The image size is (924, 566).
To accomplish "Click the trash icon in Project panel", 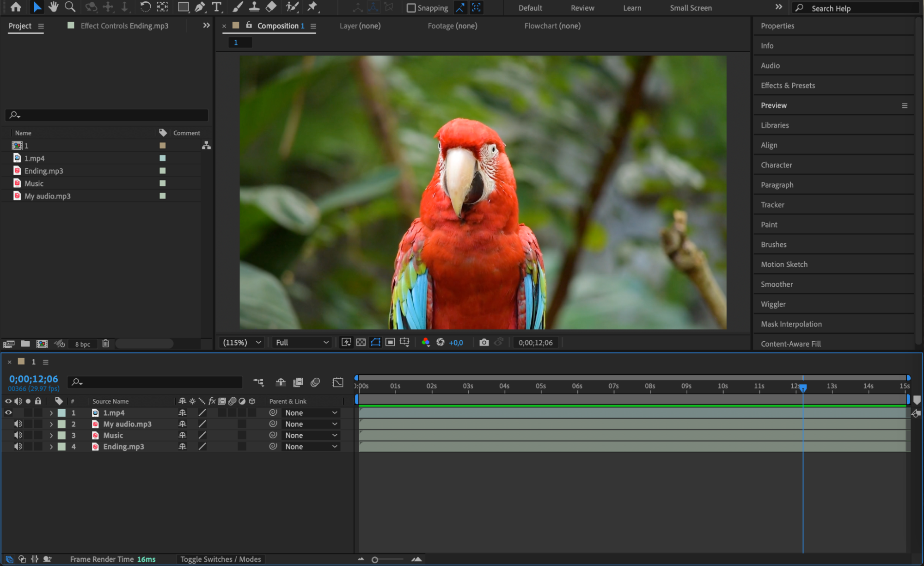I will 105,344.
